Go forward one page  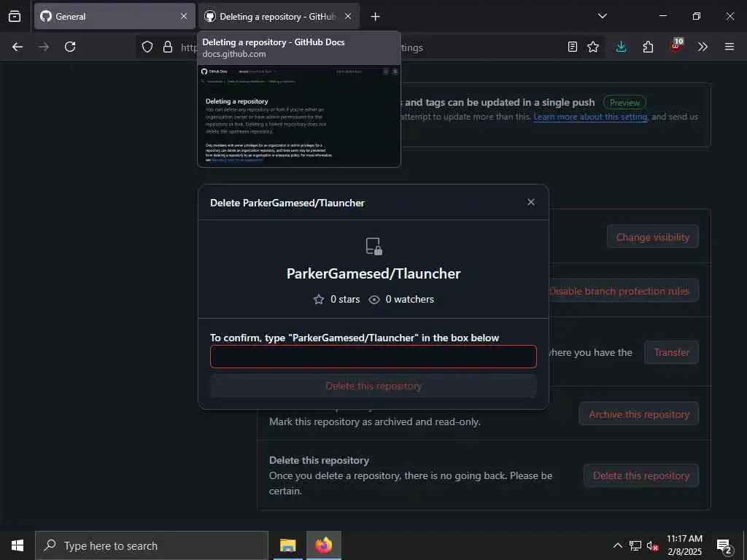[44, 47]
